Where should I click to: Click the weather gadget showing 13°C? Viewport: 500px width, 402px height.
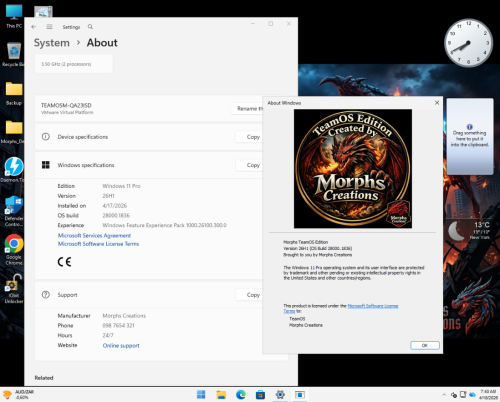pos(468,230)
